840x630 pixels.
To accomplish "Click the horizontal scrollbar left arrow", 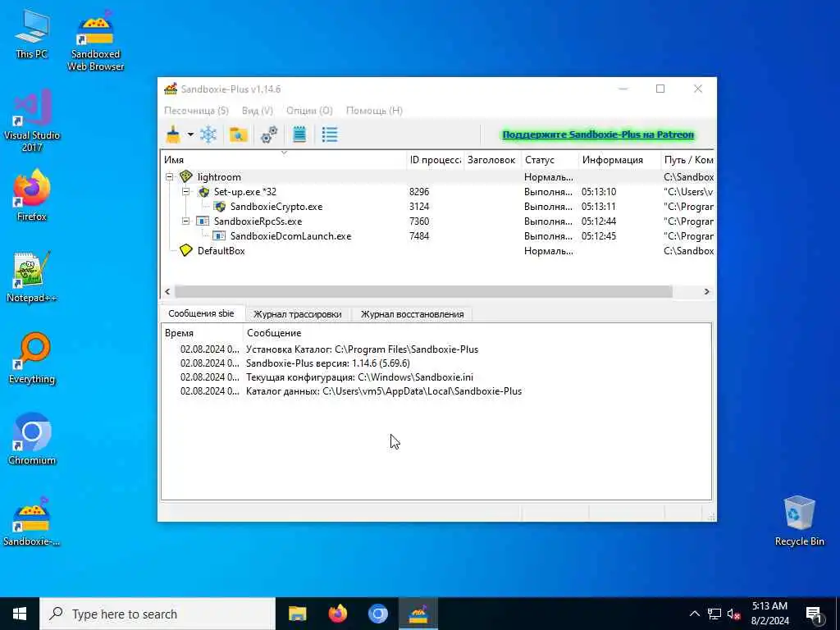I will pos(167,291).
